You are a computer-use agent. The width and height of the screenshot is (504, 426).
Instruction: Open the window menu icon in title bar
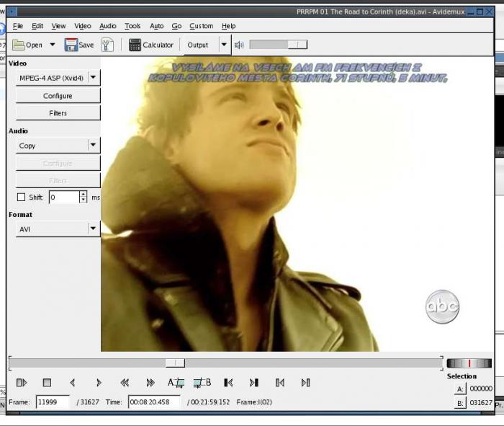click(12, 12)
